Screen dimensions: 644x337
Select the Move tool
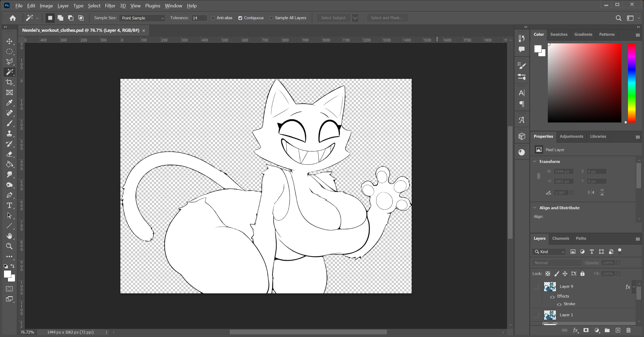pos(9,41)
